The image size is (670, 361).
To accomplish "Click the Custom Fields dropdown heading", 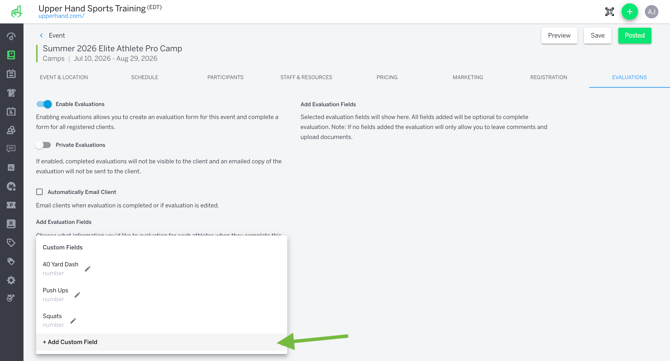I will [x=62, y=247].
